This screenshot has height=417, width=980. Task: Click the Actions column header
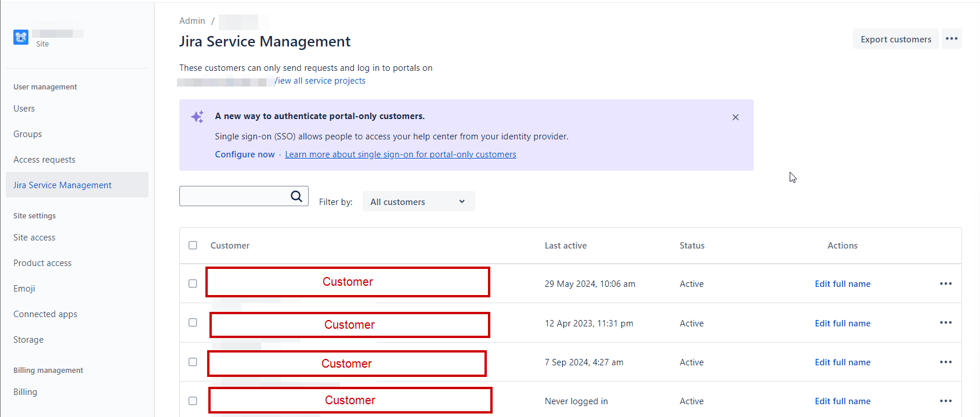842,246
